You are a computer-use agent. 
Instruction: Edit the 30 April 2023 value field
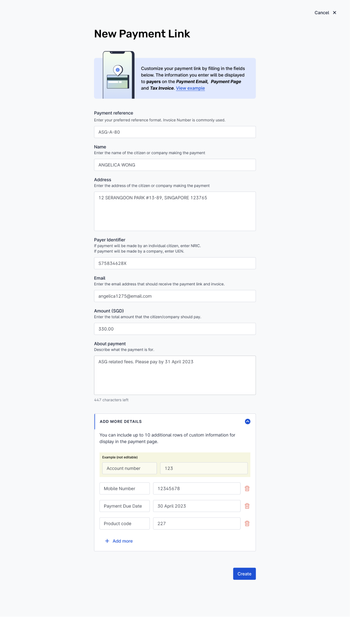197,506
